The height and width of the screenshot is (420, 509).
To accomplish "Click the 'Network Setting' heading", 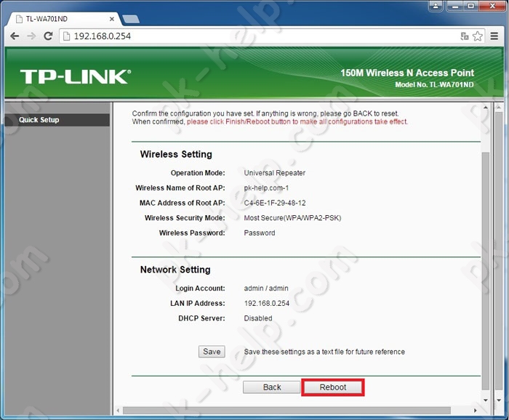I will coord(175,270).
